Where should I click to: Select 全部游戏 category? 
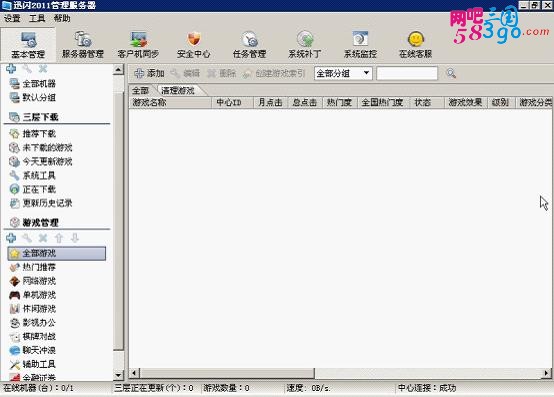click(57, 254)
